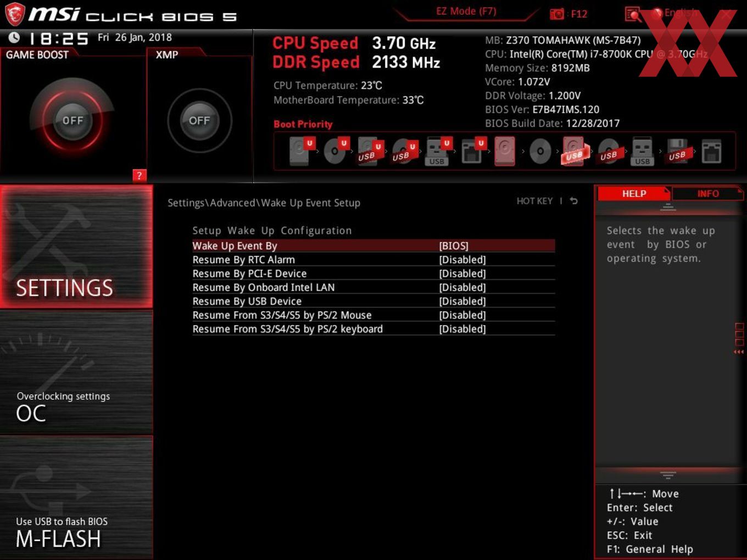This screenshot has height=560, width=747.
Task: Click the Boot Priority label
Action: pyautogui.click(x=303, y=124)
